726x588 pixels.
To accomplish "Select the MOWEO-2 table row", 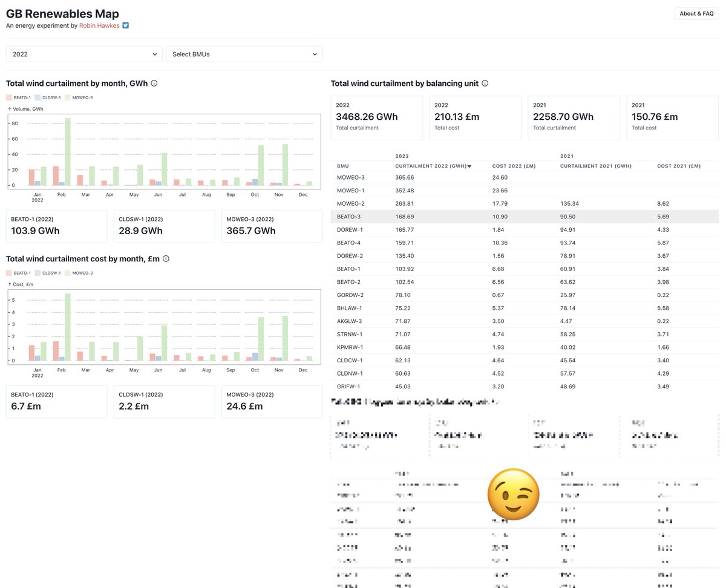I will [x=525, y=204].
